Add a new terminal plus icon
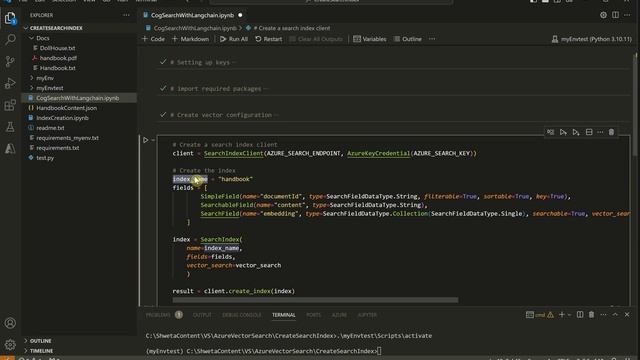This screenshot has width=640, height=360. (x=562, y=315)
